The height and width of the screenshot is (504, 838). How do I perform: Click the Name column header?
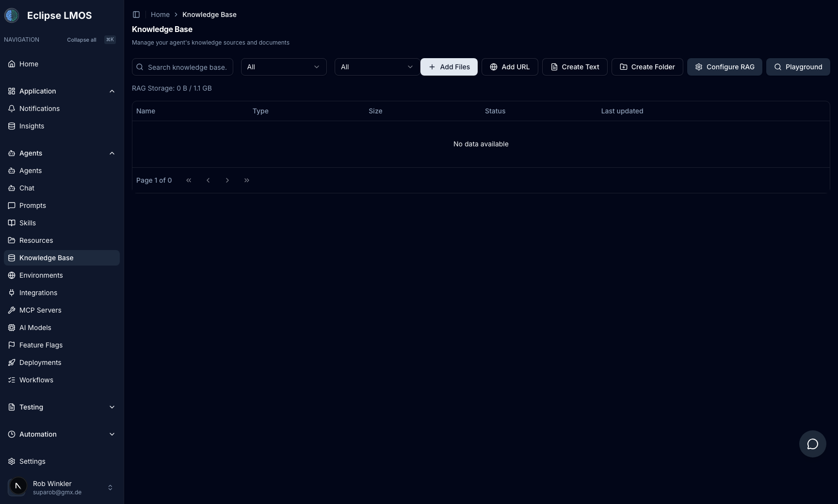click(145, 111)
